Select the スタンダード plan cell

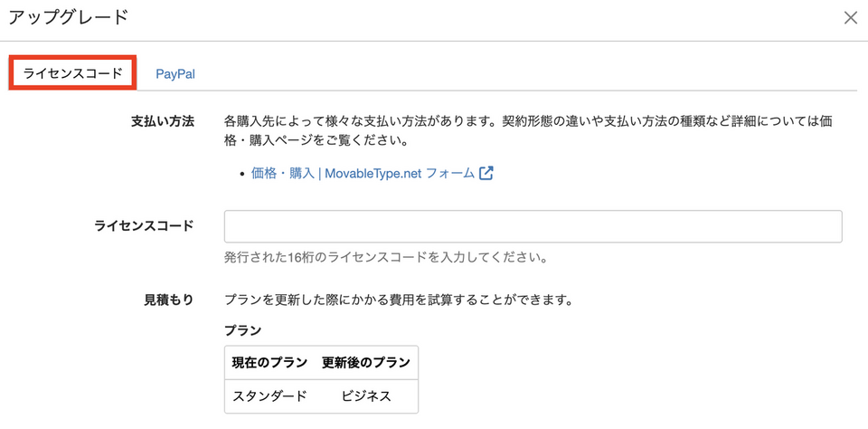pyautogui.click(x=269, y=396)
